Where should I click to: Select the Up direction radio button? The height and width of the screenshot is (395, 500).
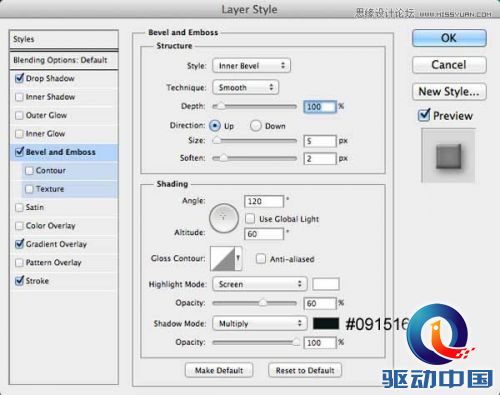pos(215,126)
